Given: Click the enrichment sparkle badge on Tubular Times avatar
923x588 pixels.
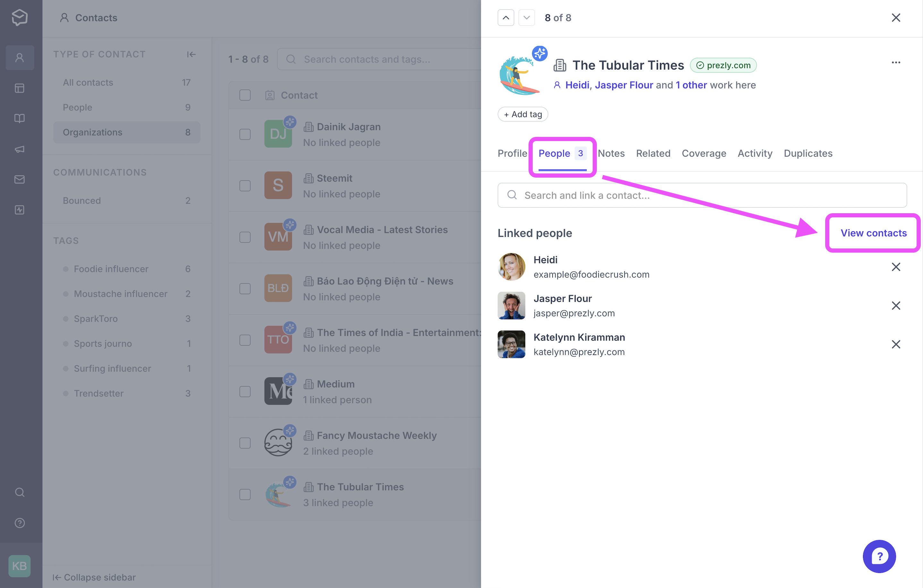Looking at the screenshot, I should [540, 53].
